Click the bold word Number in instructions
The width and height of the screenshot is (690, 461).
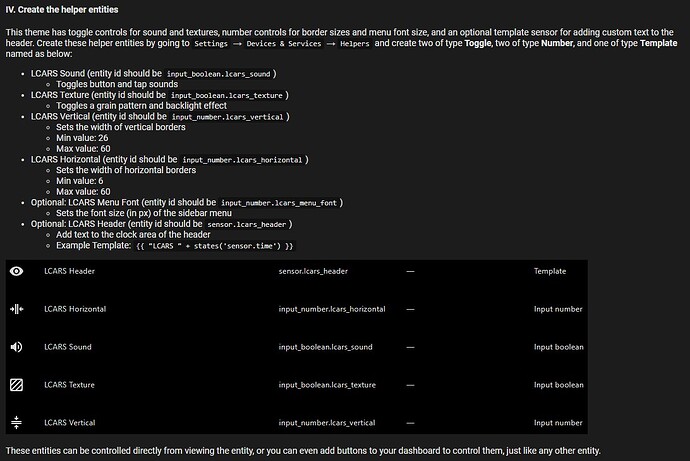[557, 43]
